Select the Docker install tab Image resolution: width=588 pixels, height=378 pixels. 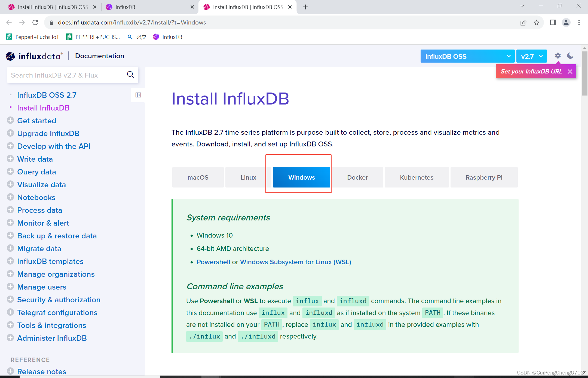coord(357,177)
